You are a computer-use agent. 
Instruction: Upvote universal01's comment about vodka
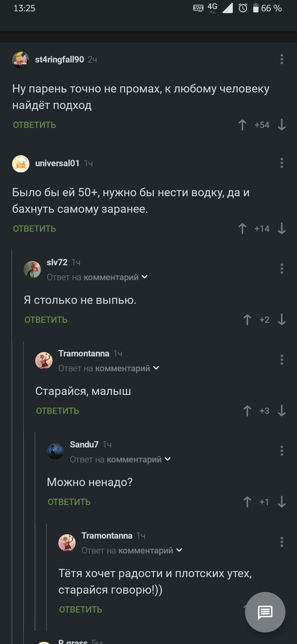click(242, 228)
